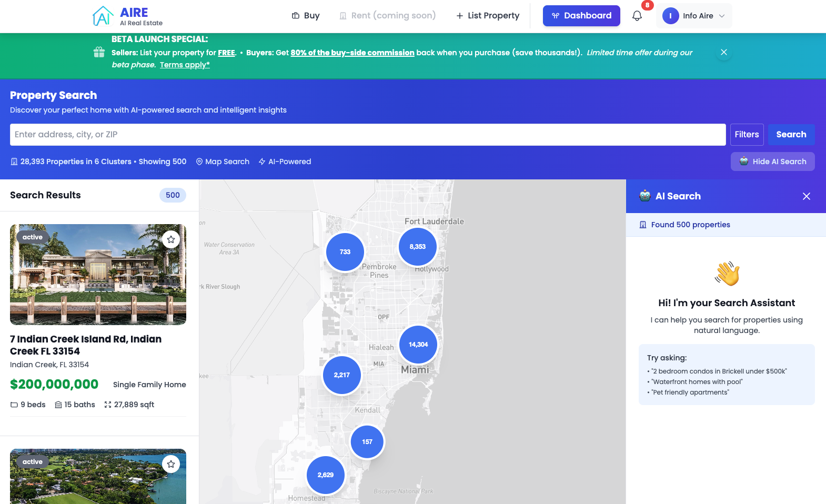Viewport: 826px width, 504px height.
Task: Click the waving hand emoji
Action: pyautogui.click(x=727, y=274)
